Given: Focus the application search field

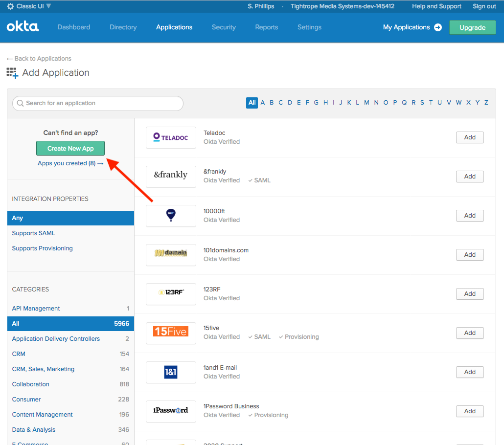Looking at the screenshot, I should pyautogui.click(x=98, y=103).
